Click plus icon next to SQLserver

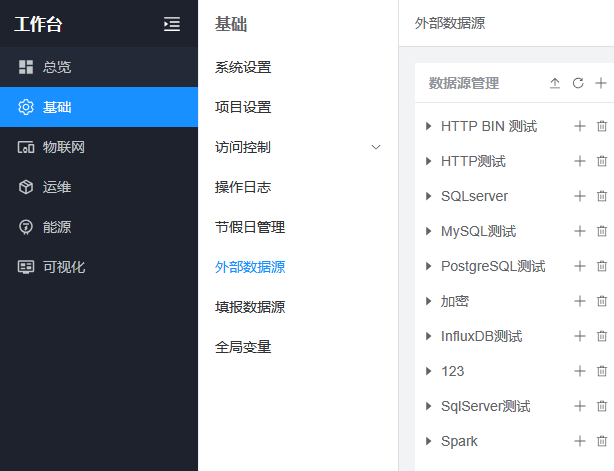[579, 197]
